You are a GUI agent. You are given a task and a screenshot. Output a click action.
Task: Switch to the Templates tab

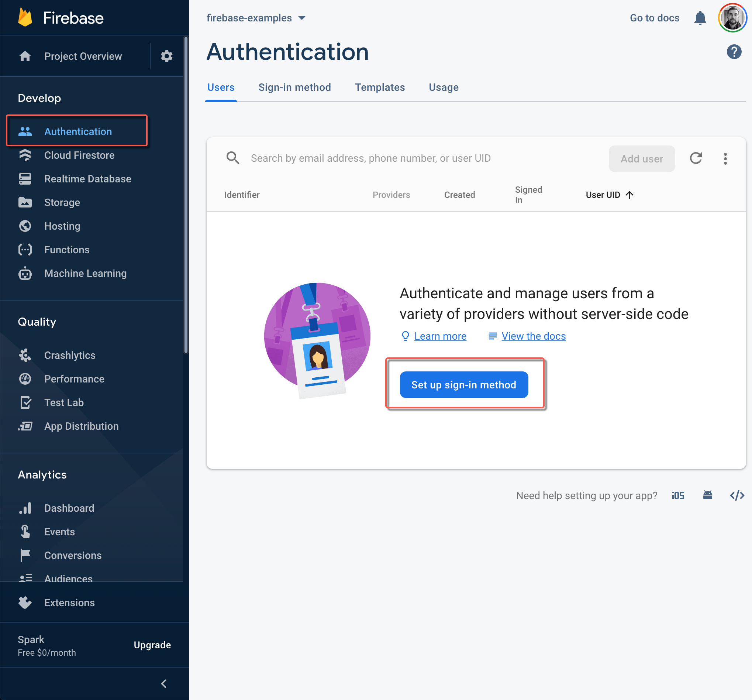(x=380, y=87)
